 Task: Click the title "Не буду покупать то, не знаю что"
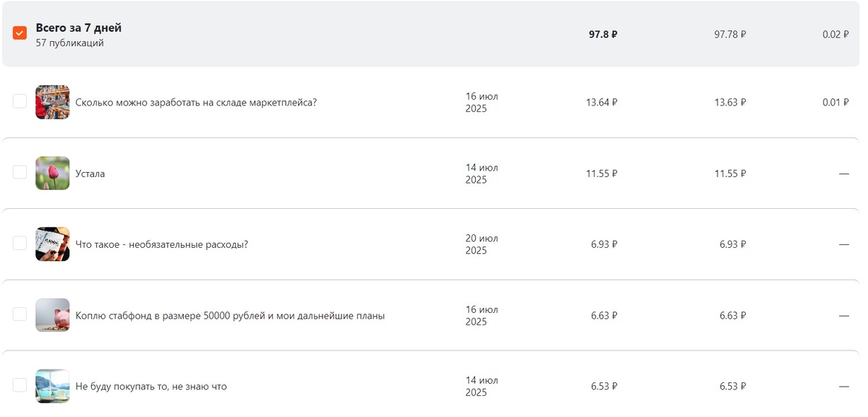(151, 387)
